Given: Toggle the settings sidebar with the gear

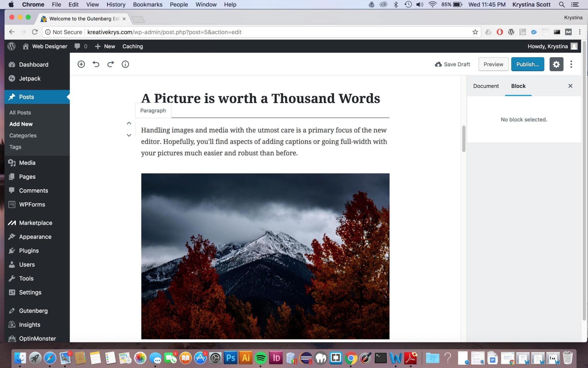Looking at the screenshot, I should tap(556, 64).
